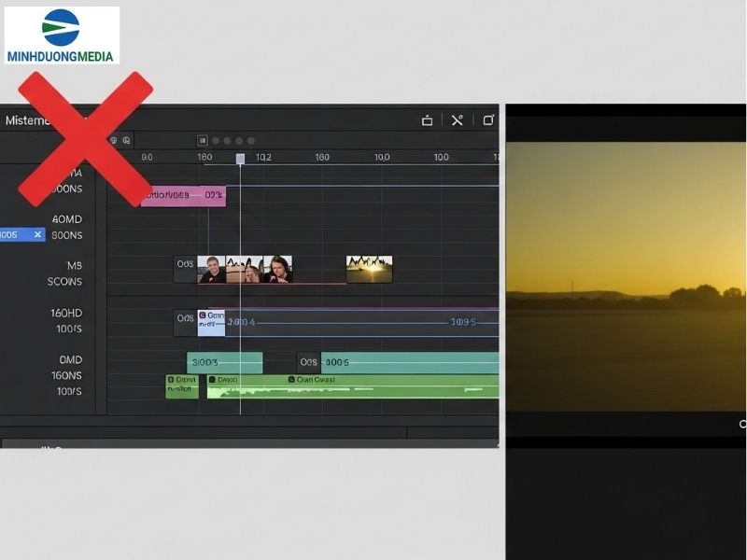Viewport: 747px width, 560px height.
Task: Click the playhead marker on the timeline ruler
Action: [x=240, y=160]
